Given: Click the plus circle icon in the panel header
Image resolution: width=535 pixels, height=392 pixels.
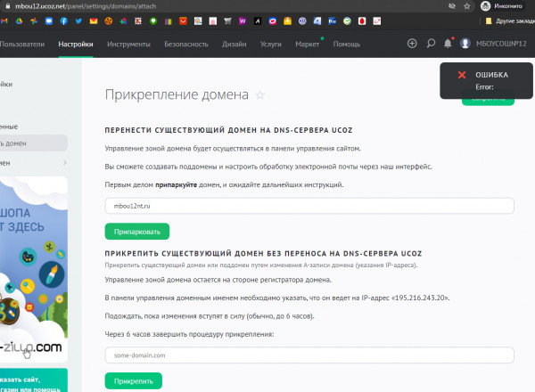Looking at the screenshot, I should click(412, 44).
